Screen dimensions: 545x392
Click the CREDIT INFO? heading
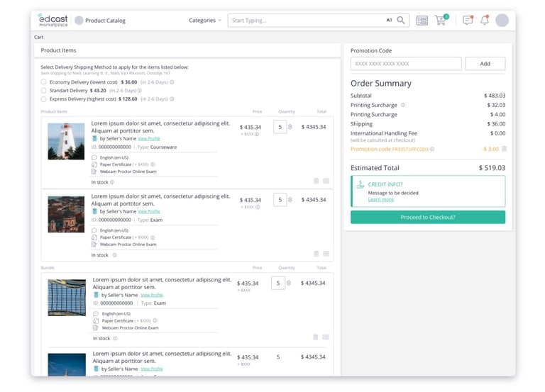[x=385, y=184]
